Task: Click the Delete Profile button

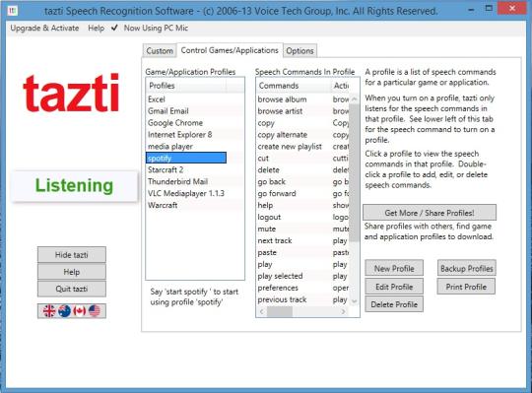Action: pyautogui.click(x=394, y=304)
